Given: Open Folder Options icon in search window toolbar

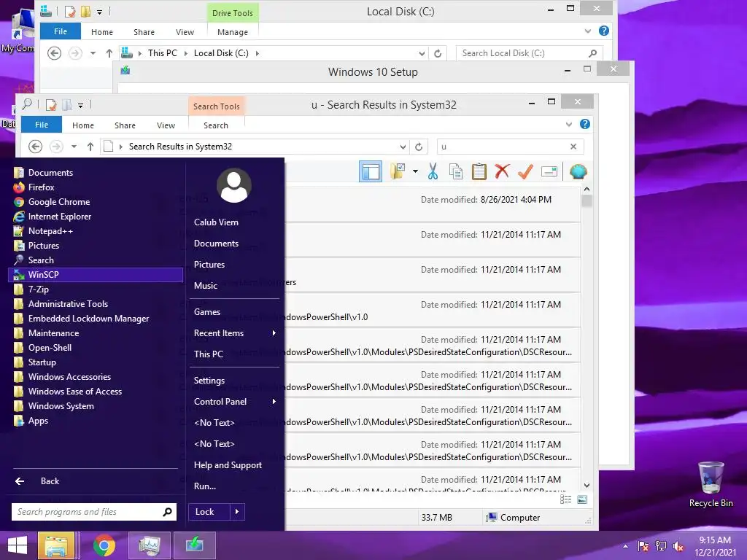Looking at the screenshot, I should coord(398,171).
